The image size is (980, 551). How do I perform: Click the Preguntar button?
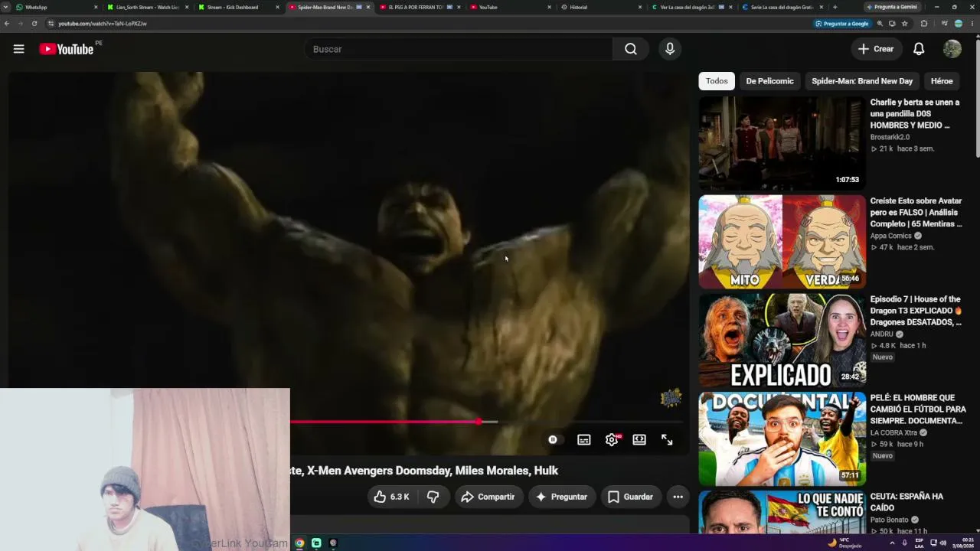[x=561, y=497]
